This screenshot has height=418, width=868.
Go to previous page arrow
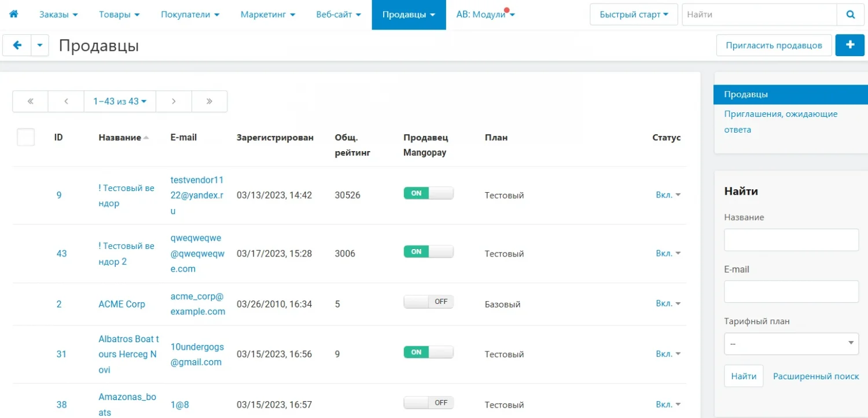coord(66,101)
